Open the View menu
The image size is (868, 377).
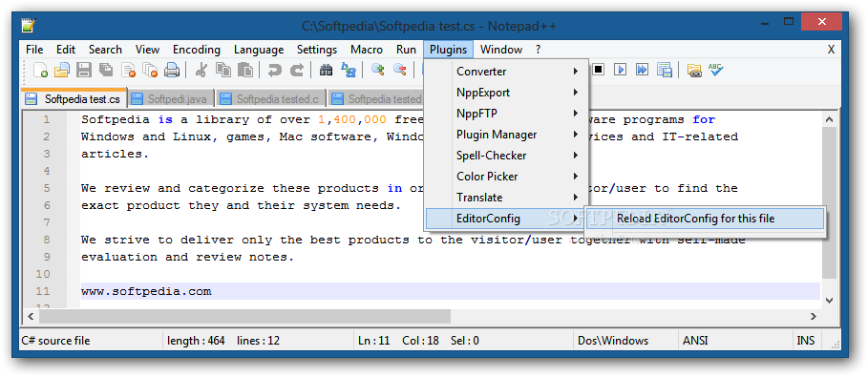(x=147, y=50)
